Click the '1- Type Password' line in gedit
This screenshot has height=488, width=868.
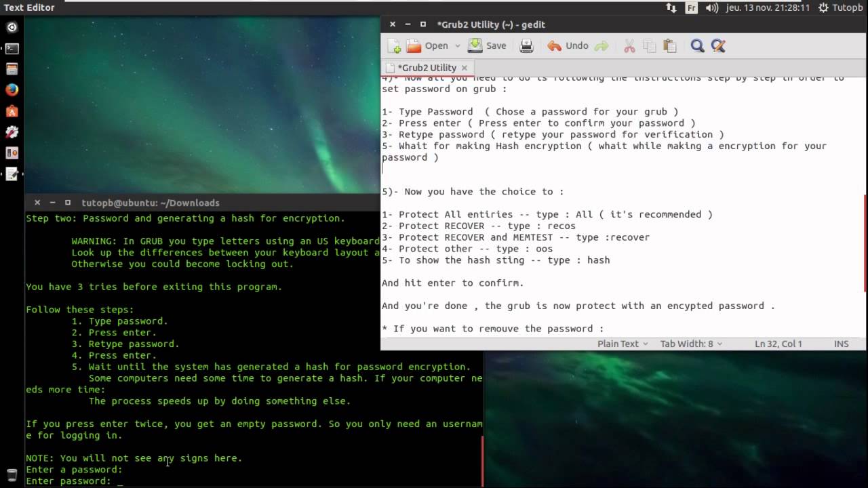(x=530, y=112)
